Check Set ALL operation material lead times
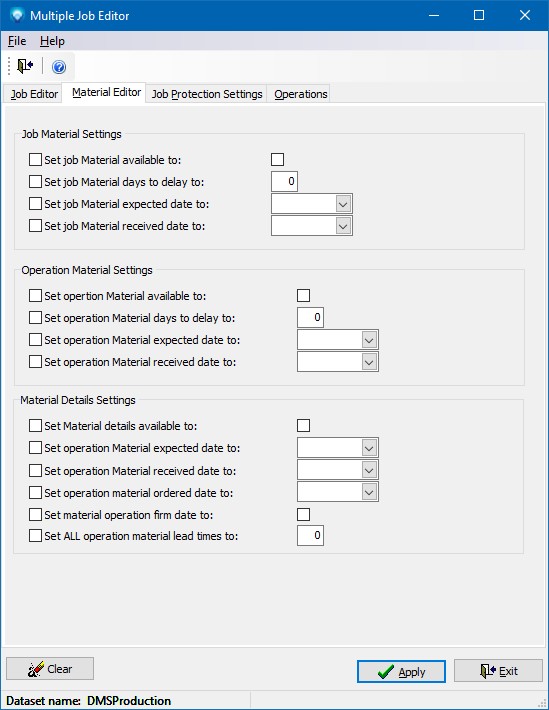Screen dimensions: 549x710 point(35,536)
